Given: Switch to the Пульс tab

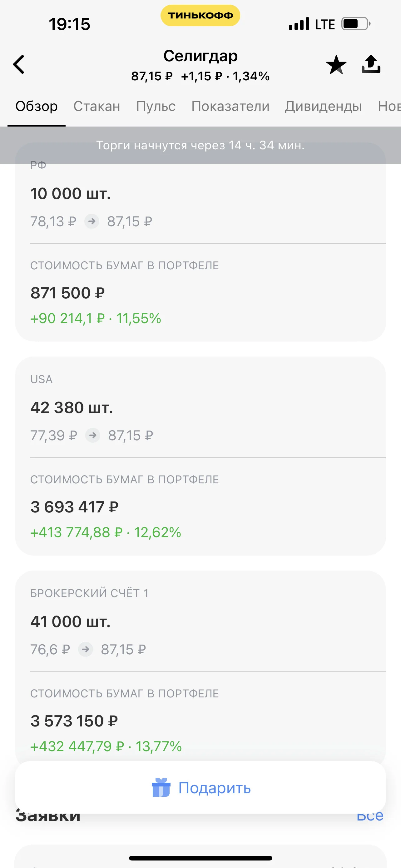Looking at the screenshot, I should [x=156, y=106].
